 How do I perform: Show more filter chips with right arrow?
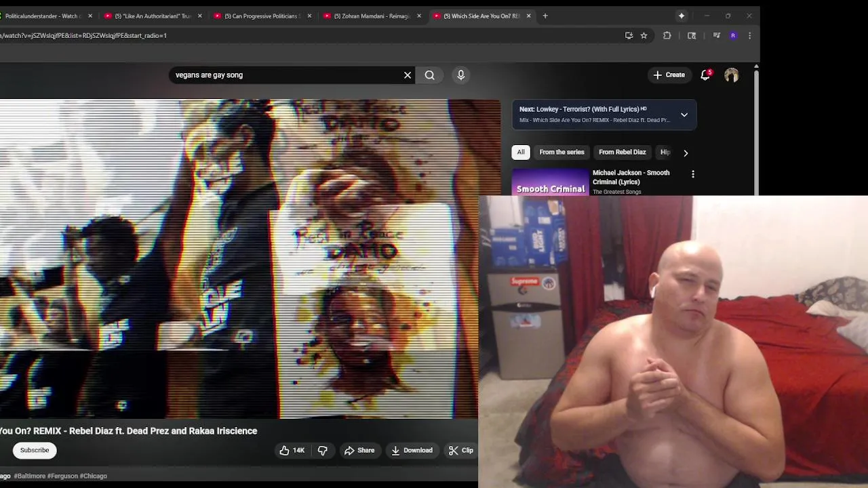(x=686, y=152)
